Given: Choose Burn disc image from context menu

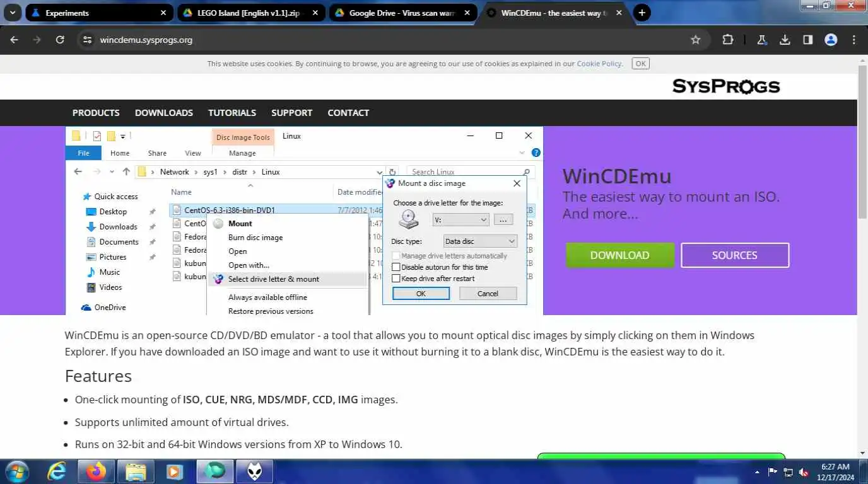Looking at the screenshot, I should click(x=255, y=238).
